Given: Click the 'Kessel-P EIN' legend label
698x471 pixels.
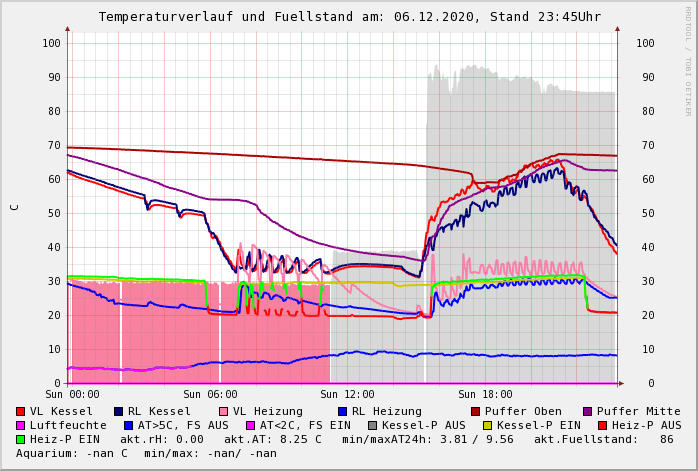Looking at the screenshot, I should (539, 426).
